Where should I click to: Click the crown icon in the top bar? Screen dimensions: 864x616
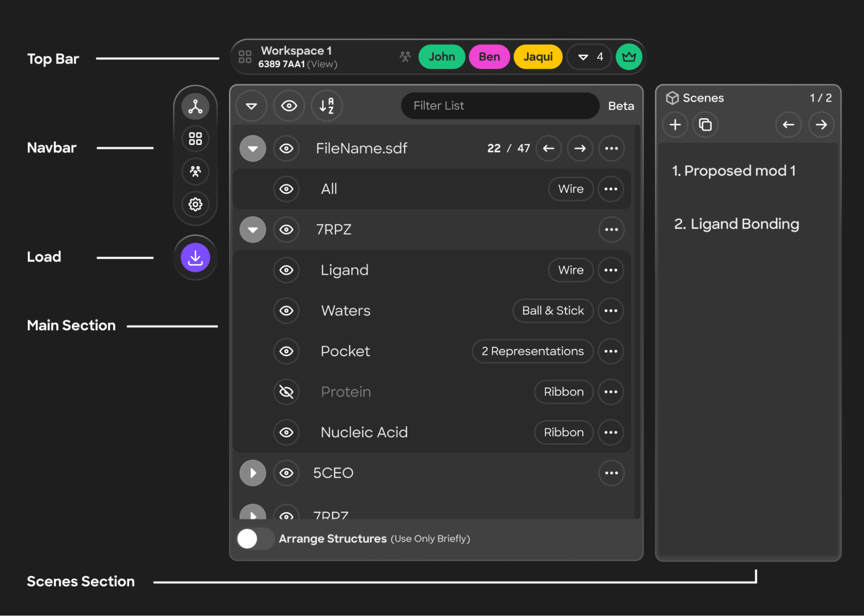629,56
